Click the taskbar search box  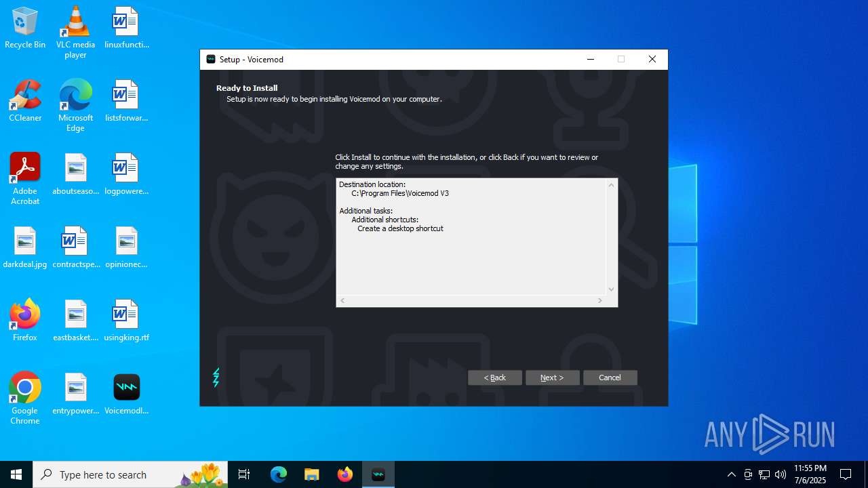click(x=130, y=474)
